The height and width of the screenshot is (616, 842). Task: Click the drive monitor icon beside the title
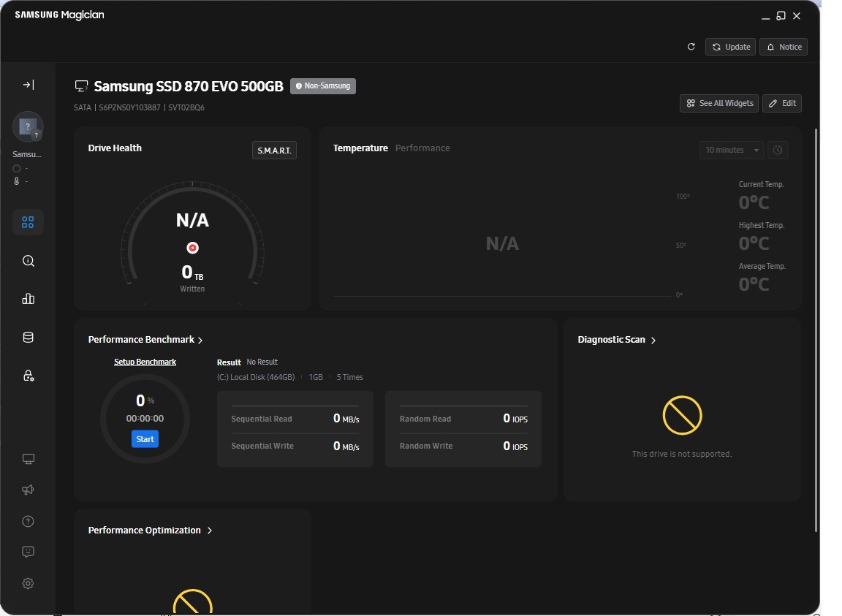tap(82, 86)
